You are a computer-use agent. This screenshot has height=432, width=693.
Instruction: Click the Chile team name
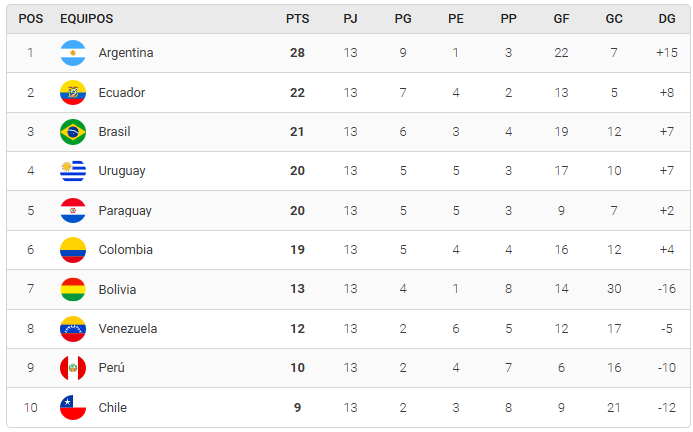tap(113, 408)
